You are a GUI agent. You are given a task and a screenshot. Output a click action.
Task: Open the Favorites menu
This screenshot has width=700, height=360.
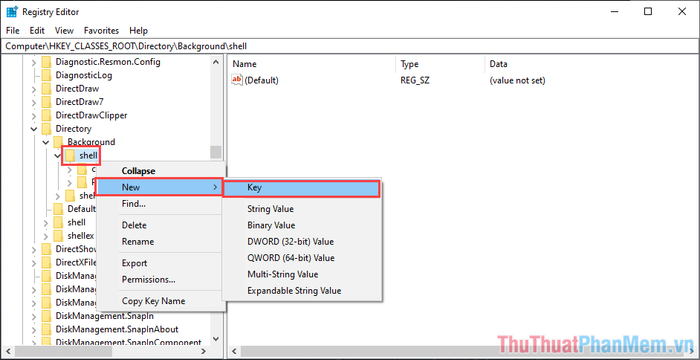click(101, 31)
